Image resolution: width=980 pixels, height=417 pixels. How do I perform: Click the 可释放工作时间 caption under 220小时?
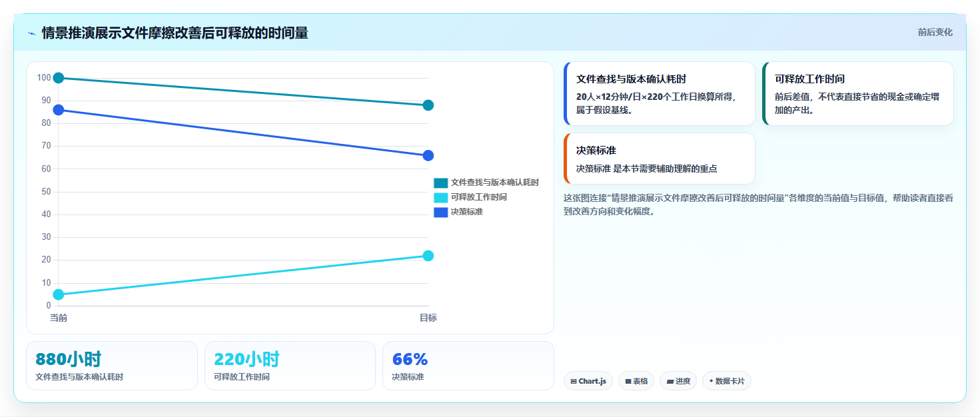click(242, 377)
